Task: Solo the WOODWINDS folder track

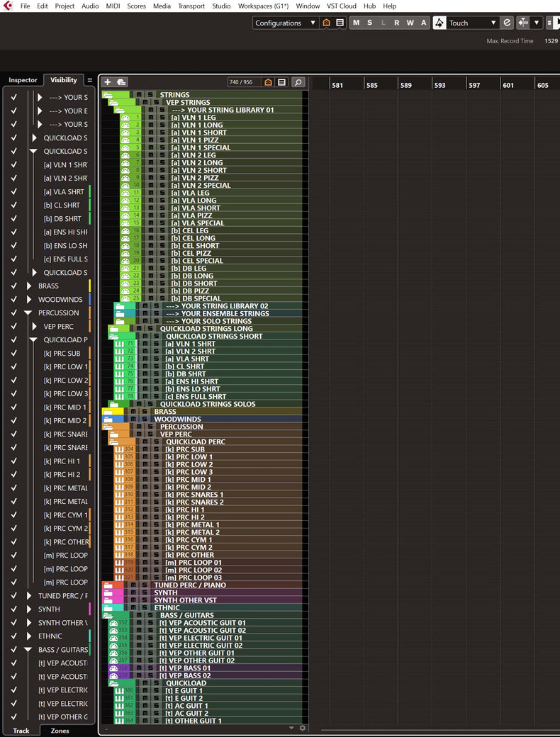Action: click(x=145, y=420)
